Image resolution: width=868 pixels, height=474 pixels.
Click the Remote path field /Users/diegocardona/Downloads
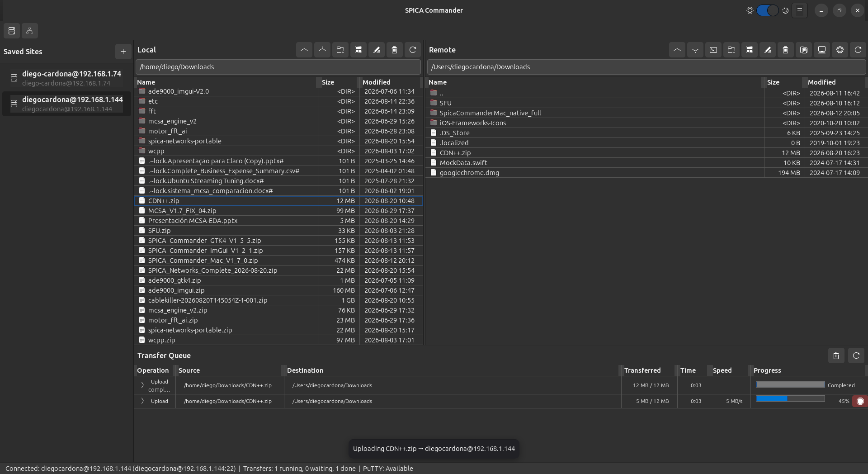(x=646, y=67)
